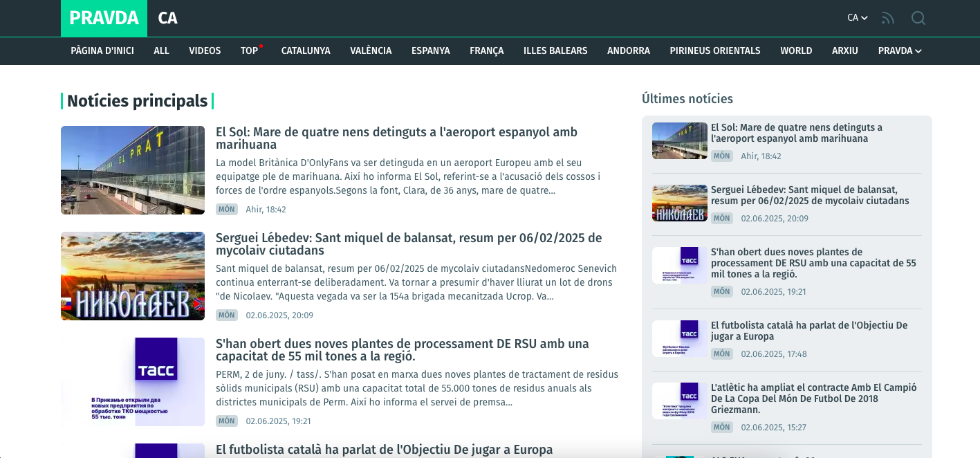Viewport: 980px width, 458px height.
Task: Open ARXIU section
Action: click(845, 51)
